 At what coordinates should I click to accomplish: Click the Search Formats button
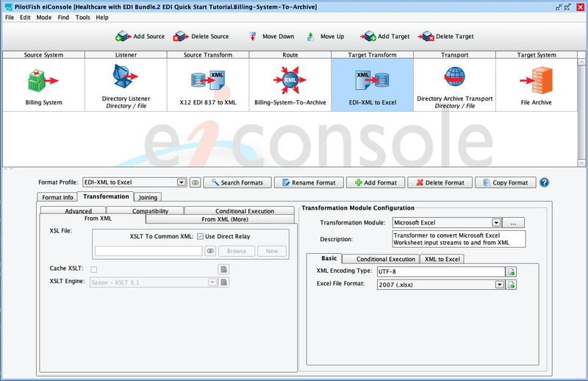(x=237, y=182)
